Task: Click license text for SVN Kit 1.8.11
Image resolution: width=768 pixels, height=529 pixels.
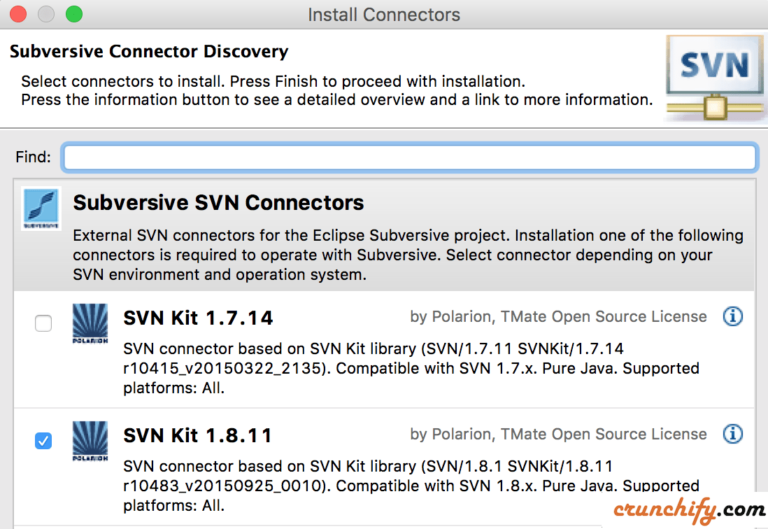Action: 558,434
